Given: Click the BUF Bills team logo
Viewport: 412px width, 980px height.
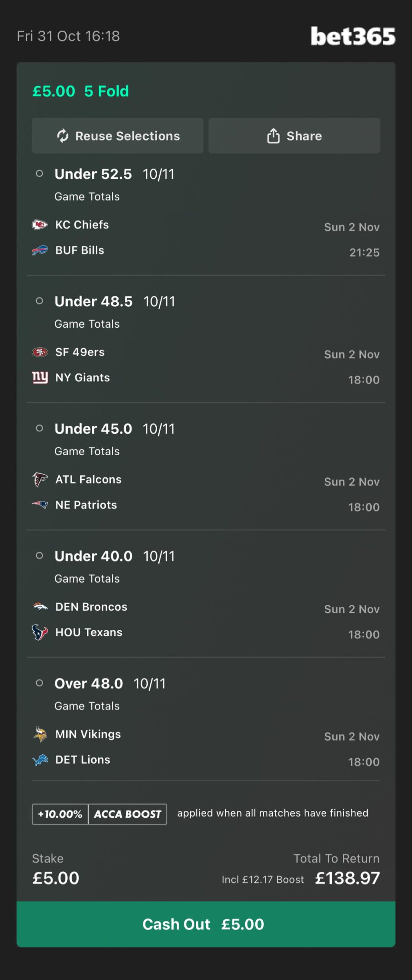Looking at the screenshot, I should 40,250.
